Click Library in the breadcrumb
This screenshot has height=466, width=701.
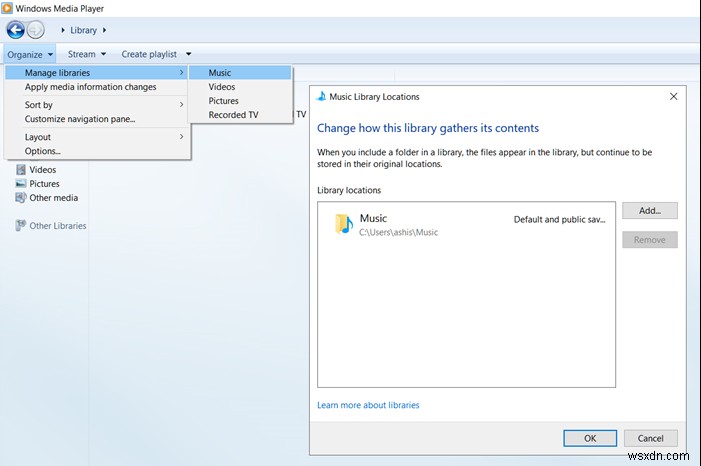[84, 30]
